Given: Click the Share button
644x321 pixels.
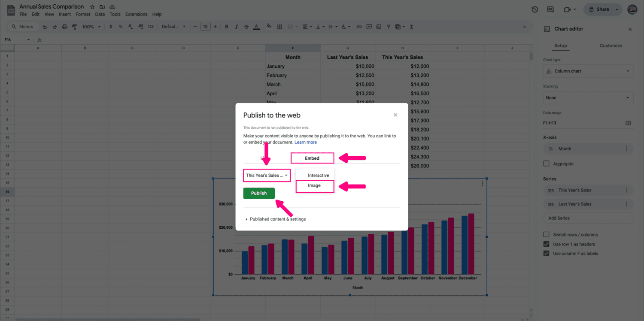Looking at the screenshot, I should coord(598,9).
